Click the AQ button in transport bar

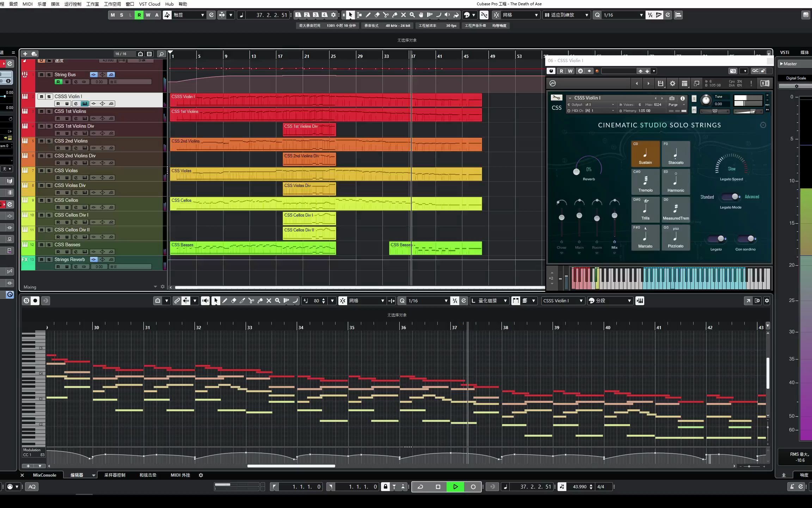click(x=32, y=486)
